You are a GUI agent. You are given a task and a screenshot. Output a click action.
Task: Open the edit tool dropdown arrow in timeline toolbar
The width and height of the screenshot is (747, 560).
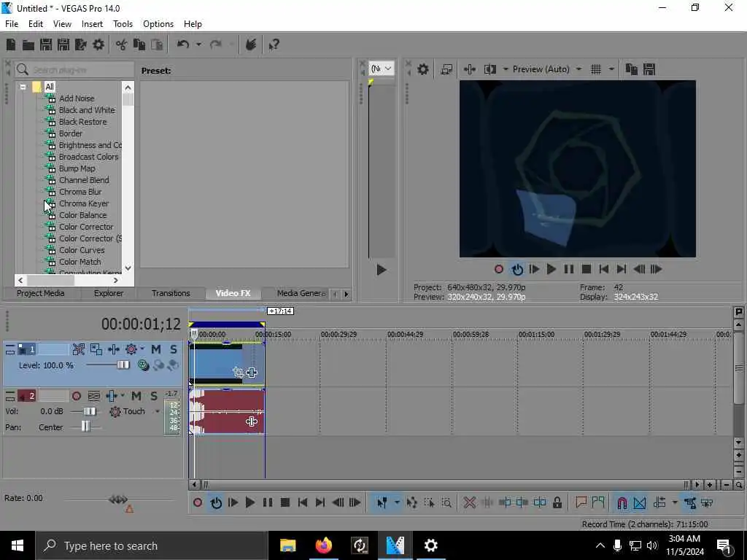396,502
